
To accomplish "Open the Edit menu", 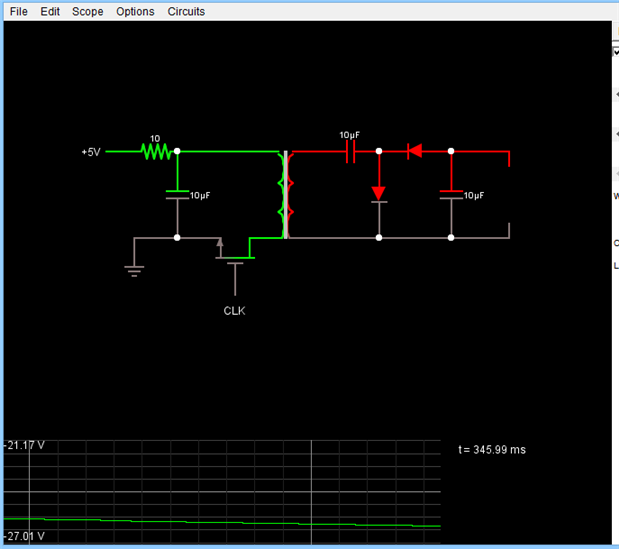I will point(50,11).
